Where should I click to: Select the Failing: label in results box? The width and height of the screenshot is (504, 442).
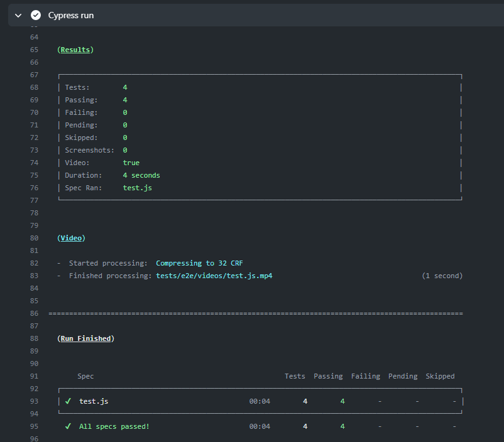click(81, 112)
